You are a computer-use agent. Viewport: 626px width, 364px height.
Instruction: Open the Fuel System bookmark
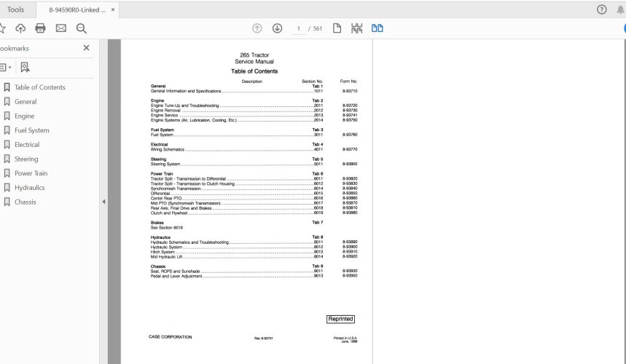(32, 130)
